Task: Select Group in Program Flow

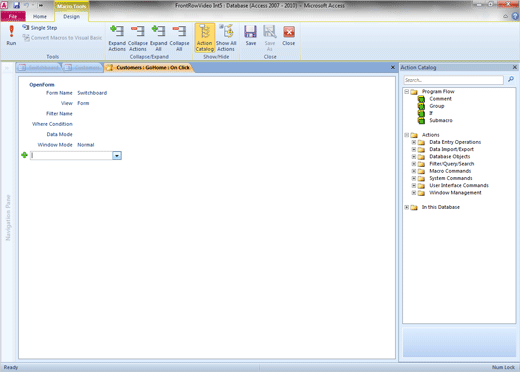Action: pyautogui.click(x=437, y=106)
